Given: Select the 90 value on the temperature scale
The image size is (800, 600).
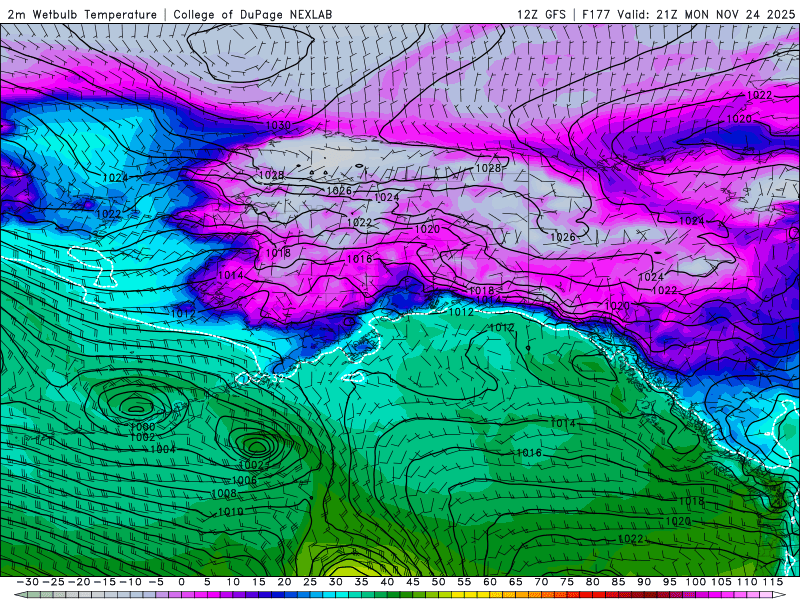Looking at the screenshot, I should point(644,582).
